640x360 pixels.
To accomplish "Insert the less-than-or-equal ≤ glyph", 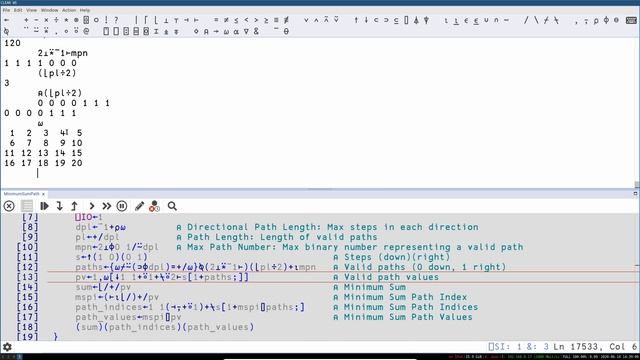I will pos(236,20).
